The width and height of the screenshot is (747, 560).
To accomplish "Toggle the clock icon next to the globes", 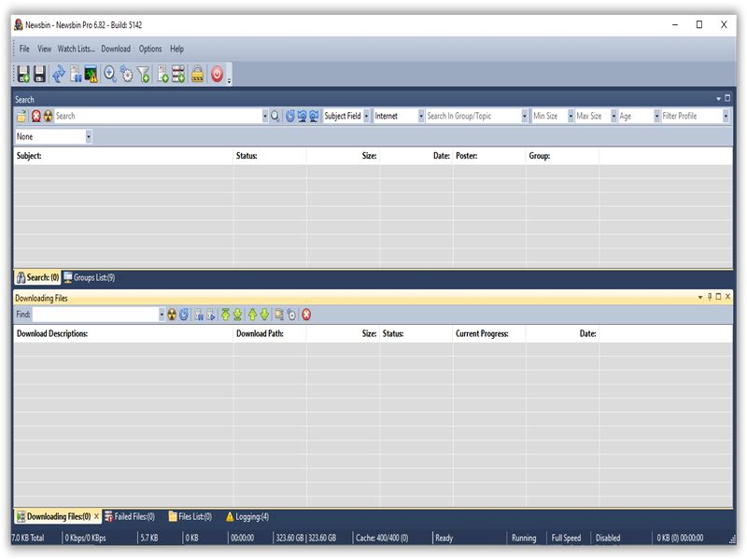I will [x=290, y=116].
